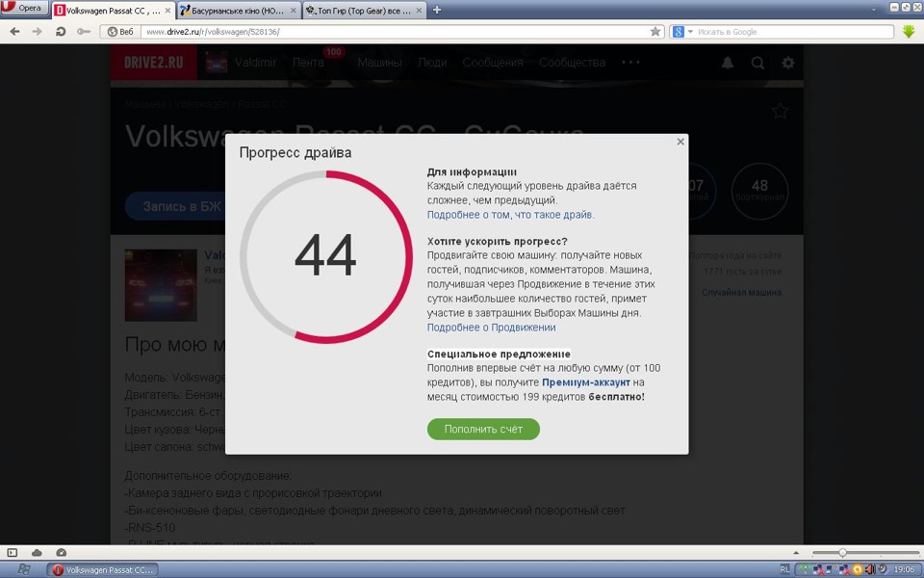The width and height of the screenshot is (924, 578).
Task: Click the user avatar next to Valdimir
Action: pos(217,63)
